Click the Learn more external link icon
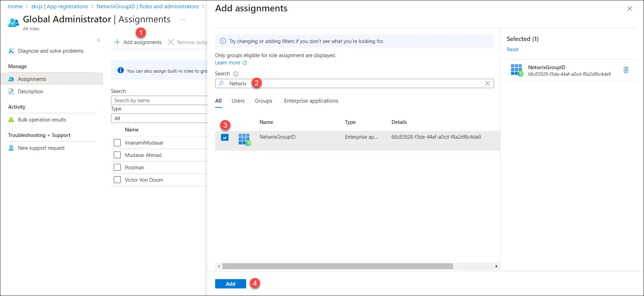Viewport: 644px width, 296px height. pyautogui.click(x=245, y=63)
